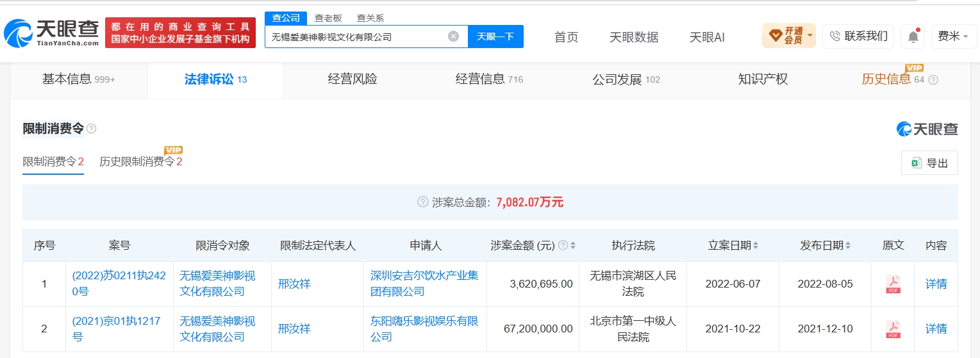980x358 pixels.
Task: Open user menu 费米
Action: [953, 37]
